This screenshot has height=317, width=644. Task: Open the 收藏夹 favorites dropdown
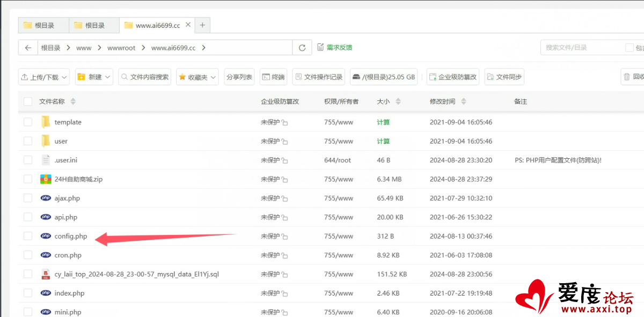pos(197,77)
